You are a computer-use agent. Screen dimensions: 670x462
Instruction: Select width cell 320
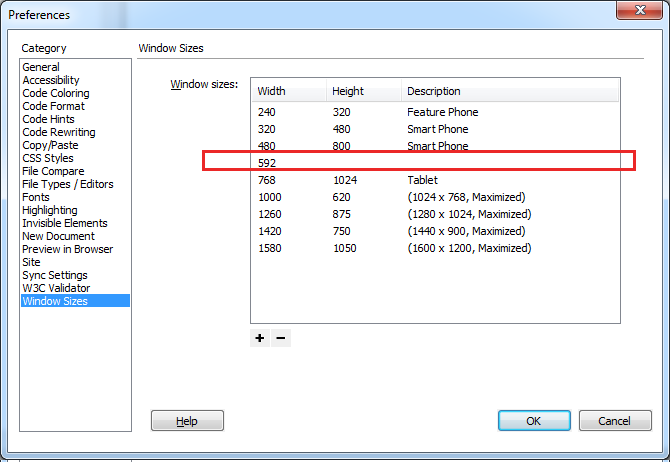[x=267, y=129]
